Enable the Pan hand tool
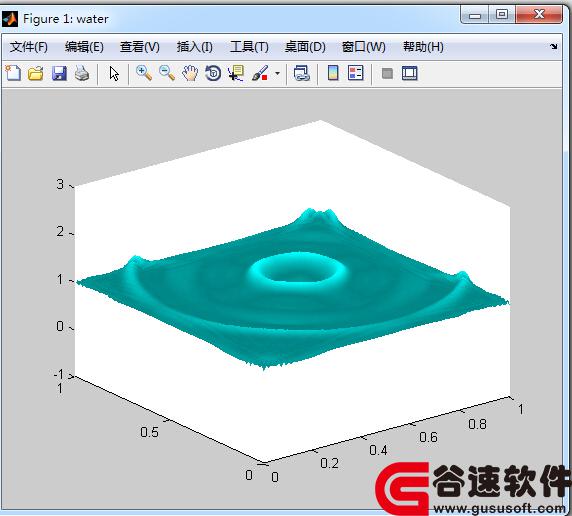 pyautogui.click(x=190, y=73)
